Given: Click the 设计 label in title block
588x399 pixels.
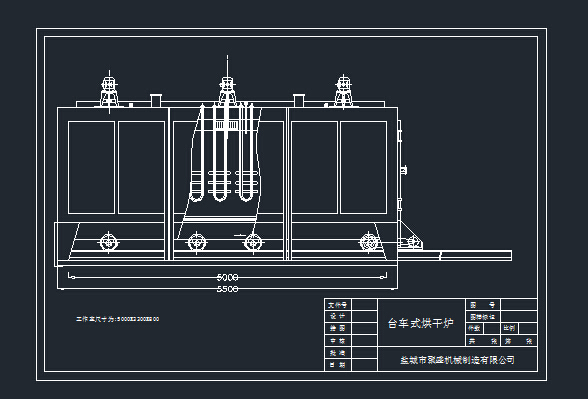Looking at the screenshot, I should click(x=338, y=316).
